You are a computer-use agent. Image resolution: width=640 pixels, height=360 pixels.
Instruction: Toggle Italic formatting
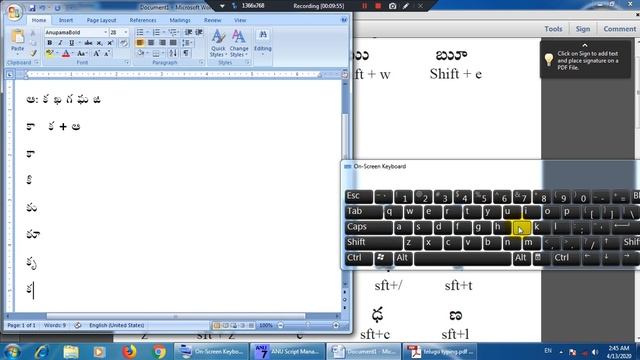pyautogui.click(x=60, y=43)
